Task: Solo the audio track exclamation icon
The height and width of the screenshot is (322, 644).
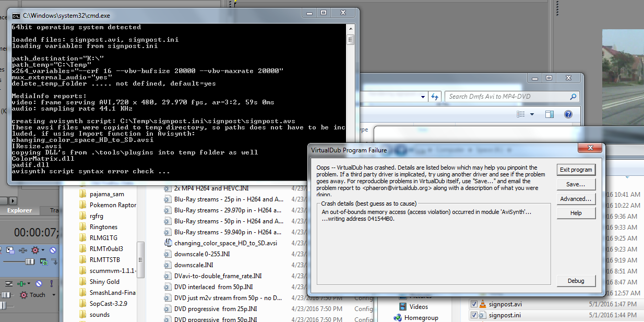Action: 52,284
